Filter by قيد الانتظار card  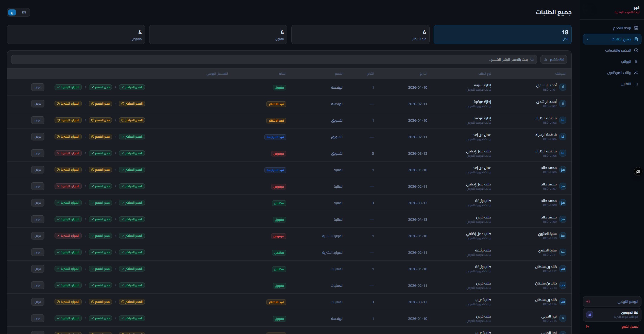360,35
